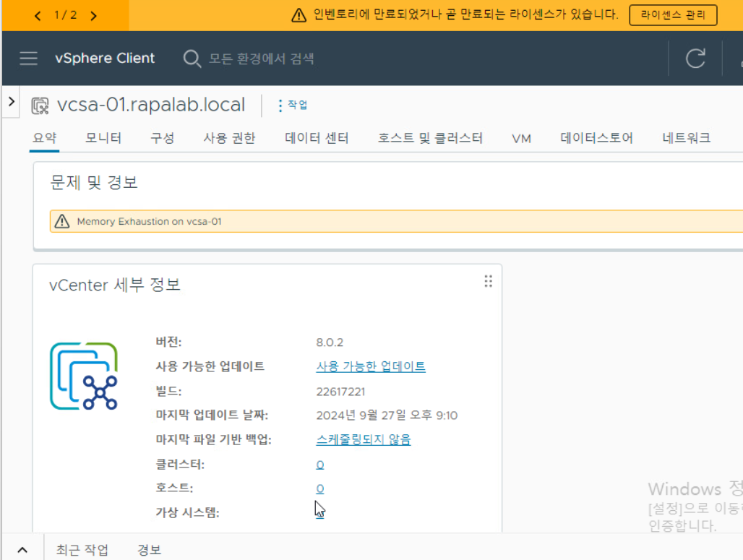Screen dimensions: 743x560
Task: Click the vSphere Client title
Action: click(x=105, y=59)
